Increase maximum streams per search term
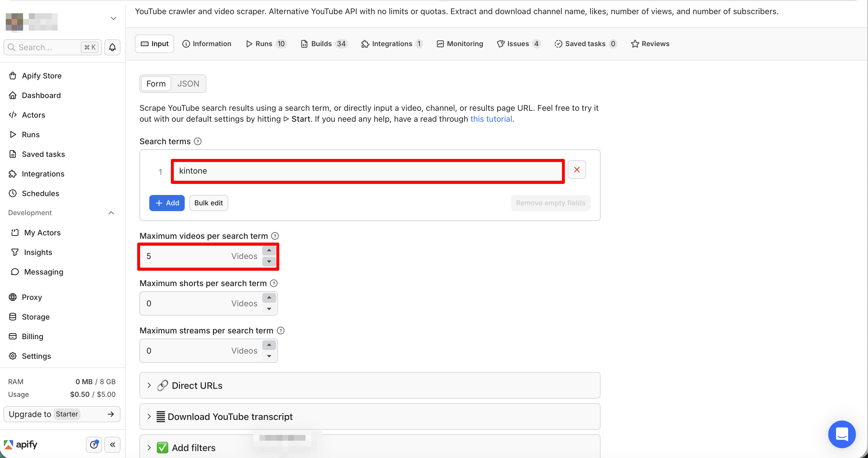This screenshot has width=868, height=458. tap(269, 345)
